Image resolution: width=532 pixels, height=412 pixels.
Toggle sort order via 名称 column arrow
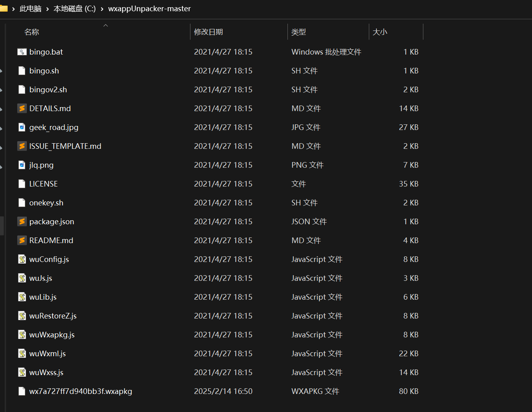point(105,26)
